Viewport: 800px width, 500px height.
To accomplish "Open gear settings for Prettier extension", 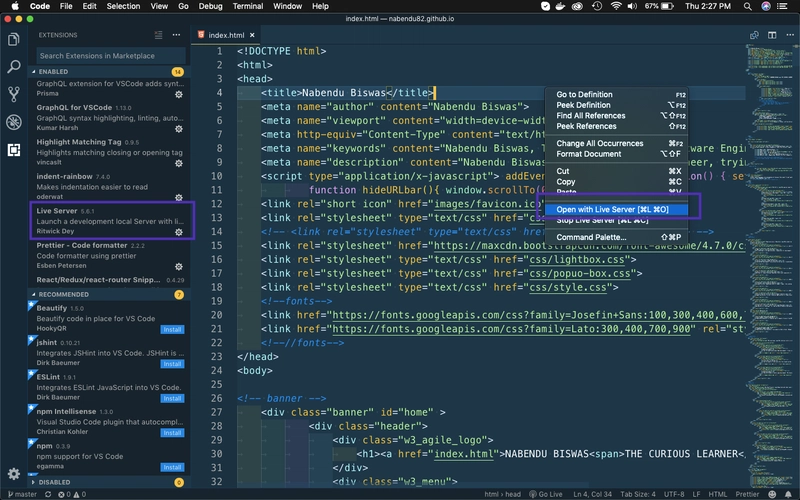I will pyautogui.click(x=179, y=266).
